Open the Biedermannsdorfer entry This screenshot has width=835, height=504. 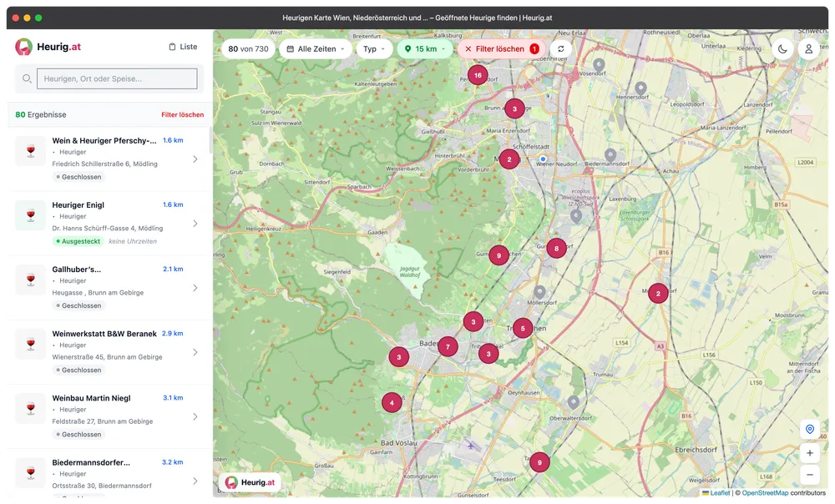[109, 474]
